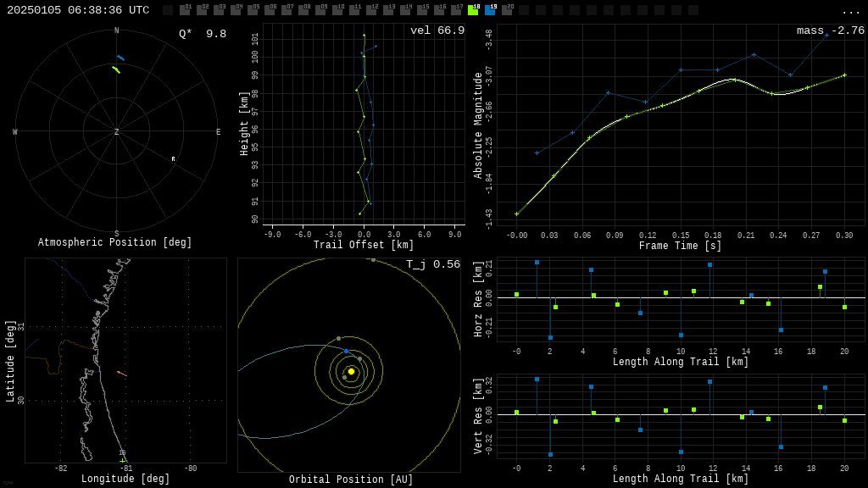Click the green meteor trail in sky plot

[x=116, y=69]
